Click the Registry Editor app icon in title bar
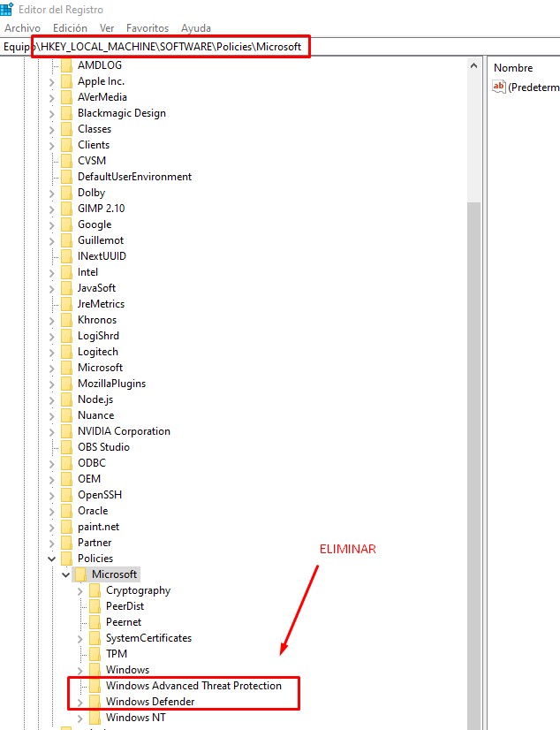 (x=7, y=10)
